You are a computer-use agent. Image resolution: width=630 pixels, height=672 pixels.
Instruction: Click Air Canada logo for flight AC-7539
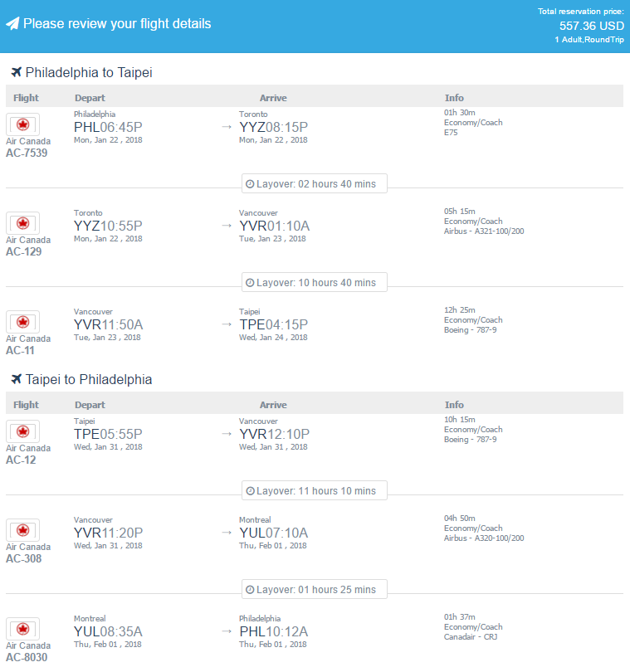point(22,124)
